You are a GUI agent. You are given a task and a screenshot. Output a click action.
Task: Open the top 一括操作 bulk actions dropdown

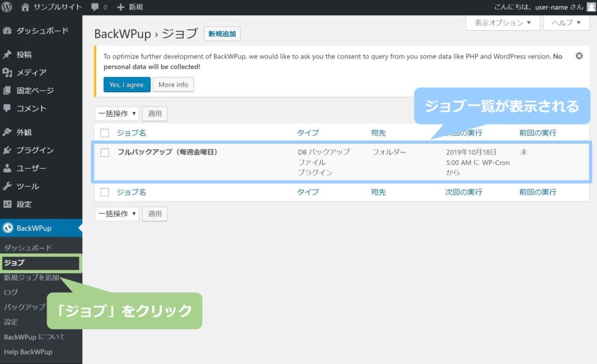pos(117,114)
